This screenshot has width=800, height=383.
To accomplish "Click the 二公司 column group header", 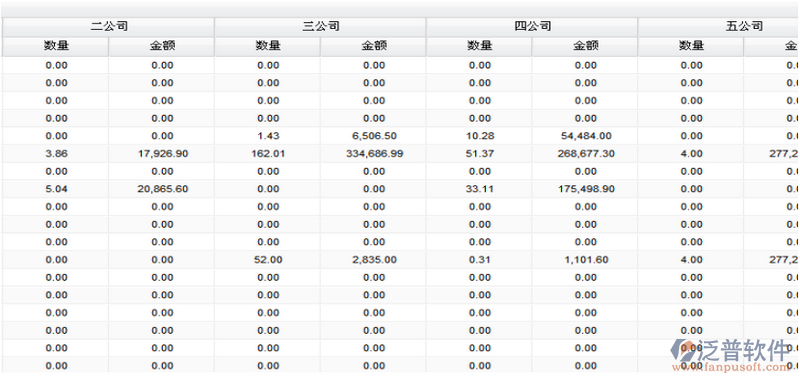I will point(108,27).
